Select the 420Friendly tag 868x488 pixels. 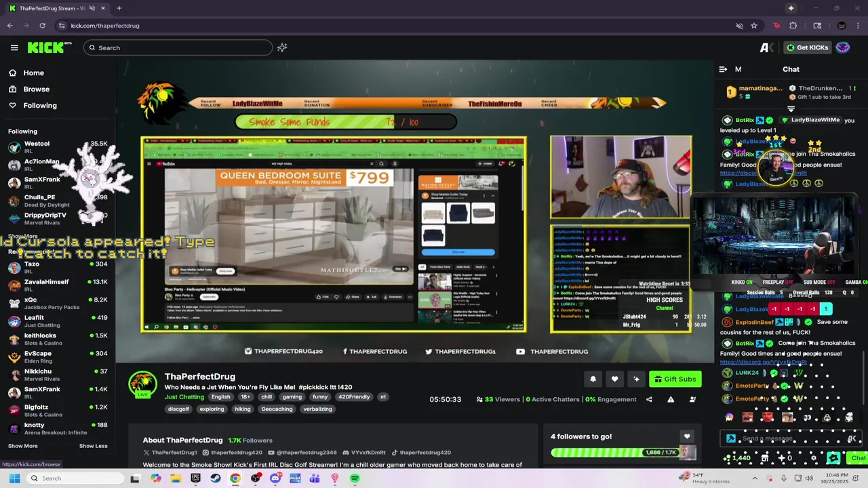(x=354, y=397)
